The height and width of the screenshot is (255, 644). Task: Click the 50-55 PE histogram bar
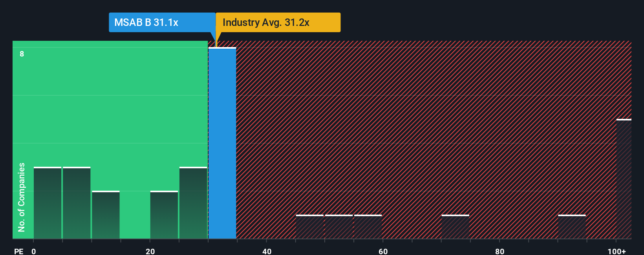(x=339, y=227)
